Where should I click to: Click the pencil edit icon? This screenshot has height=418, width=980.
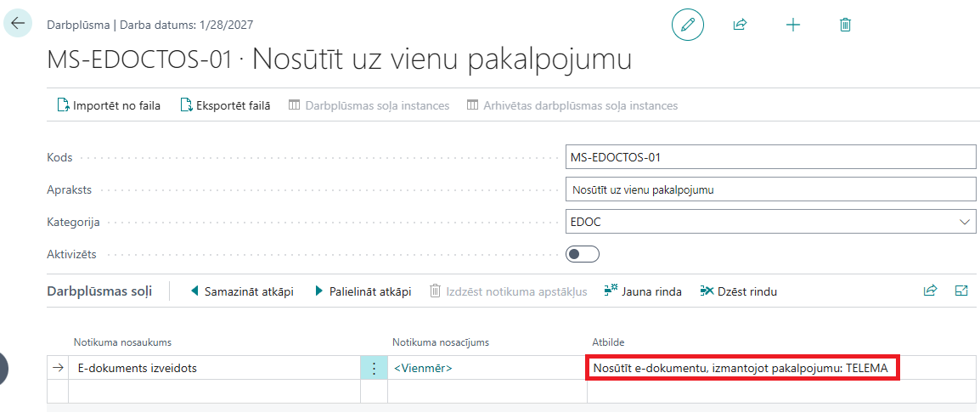pyautogui.click(x=687, y=25)
